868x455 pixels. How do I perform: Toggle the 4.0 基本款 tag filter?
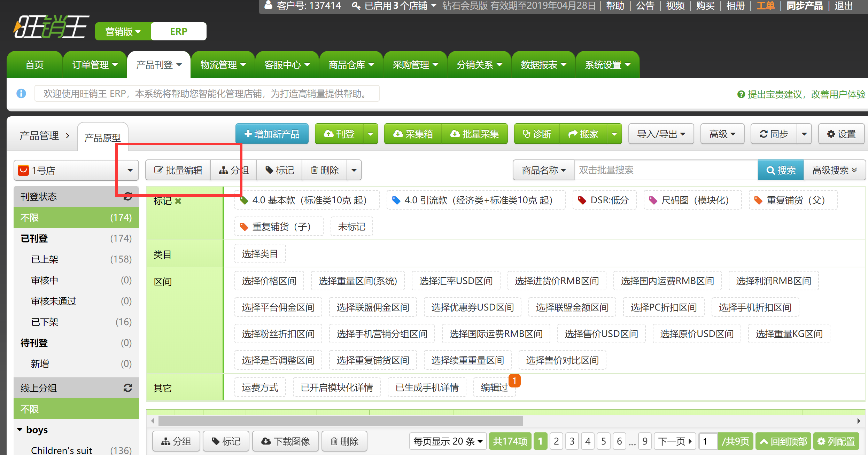[x=307, y=200]
